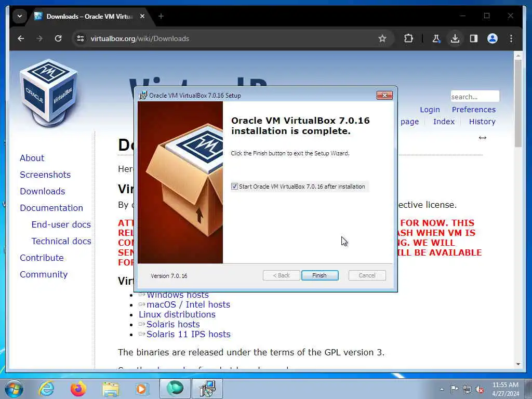
Task: Open the tab search dropdown arrow
Action: (x=20, y=16)
